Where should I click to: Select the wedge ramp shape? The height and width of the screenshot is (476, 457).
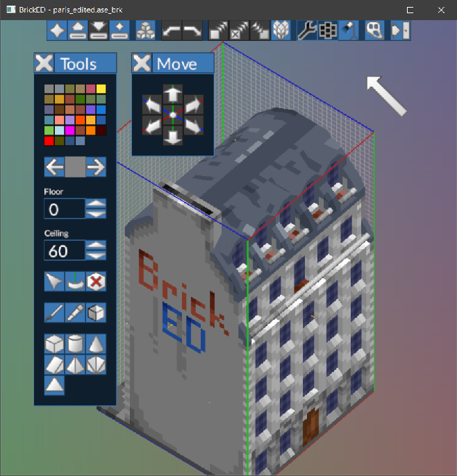tap(54, 364)
